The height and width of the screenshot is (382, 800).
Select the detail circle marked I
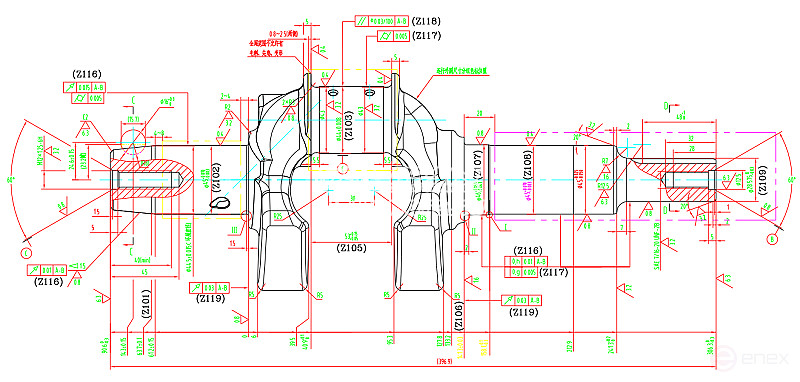click(489, 215)
